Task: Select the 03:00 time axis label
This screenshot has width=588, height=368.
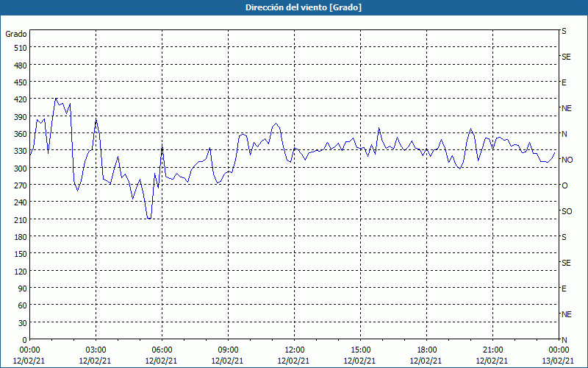Action: point(96,350)
